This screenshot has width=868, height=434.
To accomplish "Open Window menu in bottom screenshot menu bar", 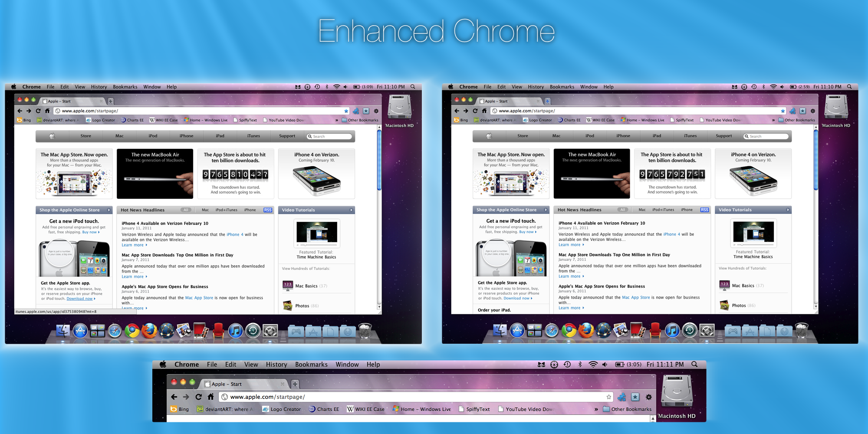I will coord(347,365).
